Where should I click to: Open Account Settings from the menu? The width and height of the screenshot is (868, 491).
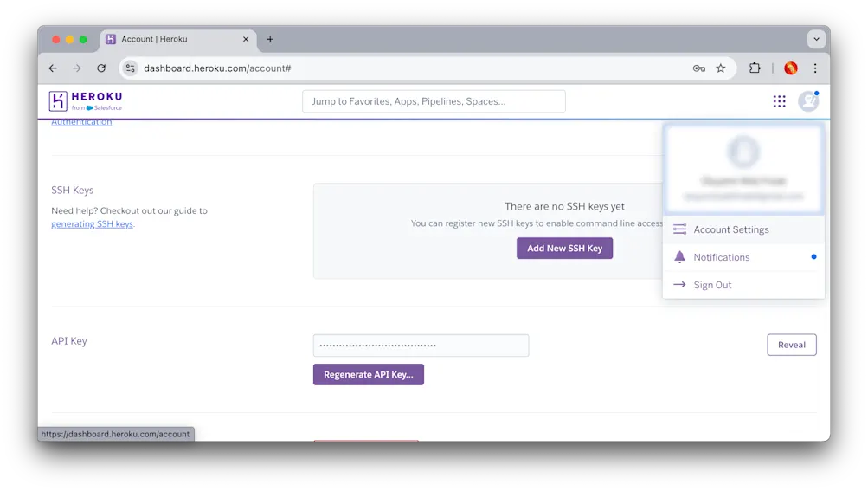[x=743, y=229]
